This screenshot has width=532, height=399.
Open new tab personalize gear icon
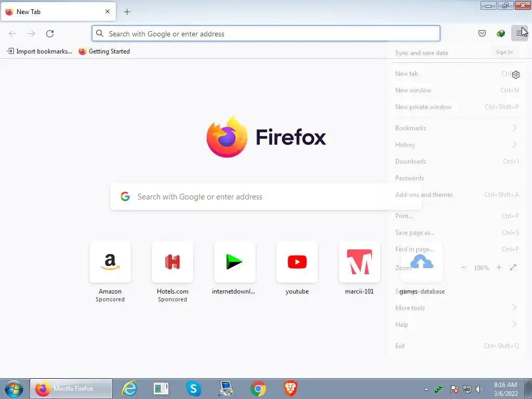coord(516,75)
